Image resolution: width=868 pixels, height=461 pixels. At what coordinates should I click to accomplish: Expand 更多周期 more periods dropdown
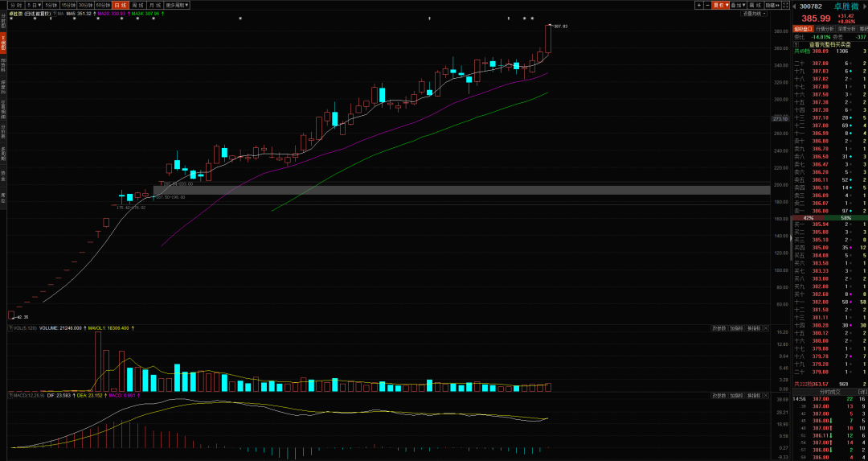[x=177, y=5]
